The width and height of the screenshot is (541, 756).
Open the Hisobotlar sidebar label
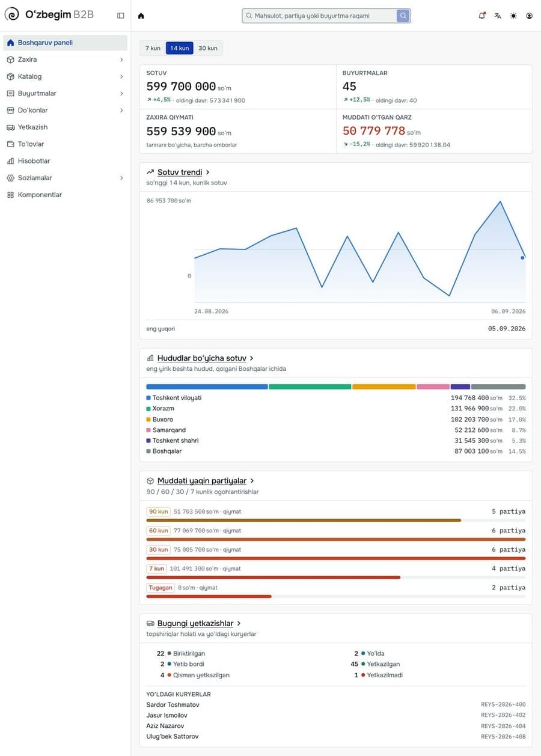coord(34,161)
